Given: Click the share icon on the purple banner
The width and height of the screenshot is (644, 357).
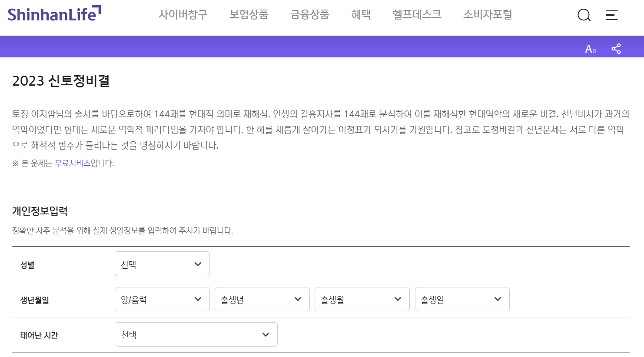Looking at the screenshot, I should (616, 49).
